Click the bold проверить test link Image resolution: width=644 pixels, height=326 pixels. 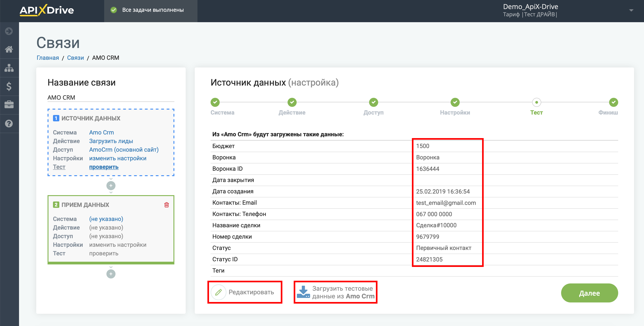[x=104, y=167]
